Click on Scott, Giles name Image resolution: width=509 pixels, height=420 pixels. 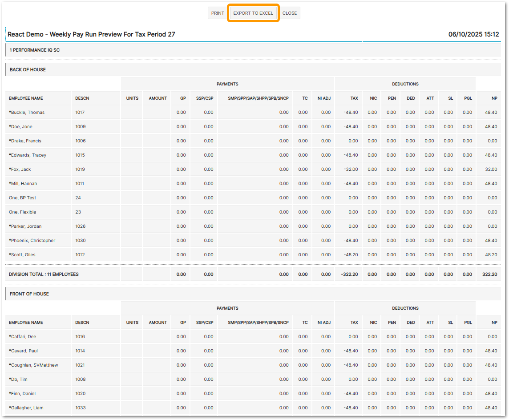23,255
